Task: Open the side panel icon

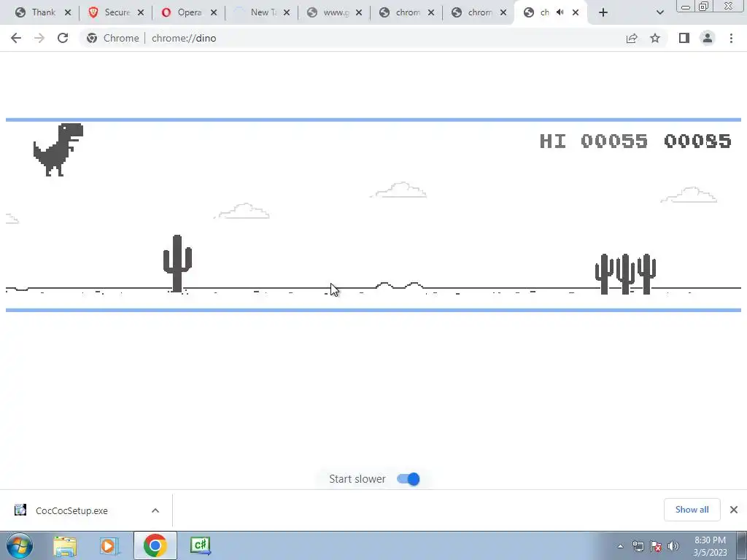Action: (x=684, y=38)
